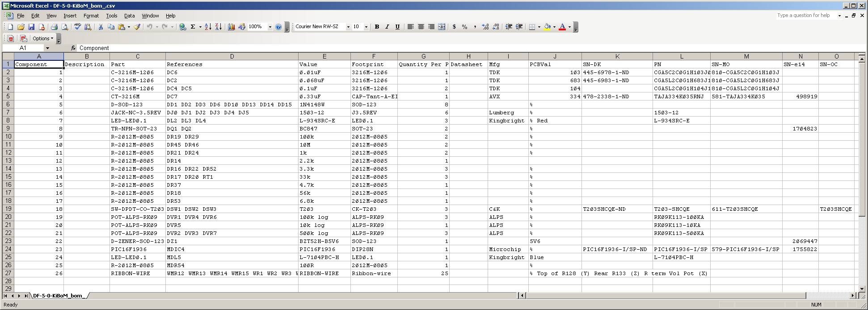The height and width of the screenshot is (310, 868).
Task: Open the PDF Options dropdown
Action: click(43, 38)
